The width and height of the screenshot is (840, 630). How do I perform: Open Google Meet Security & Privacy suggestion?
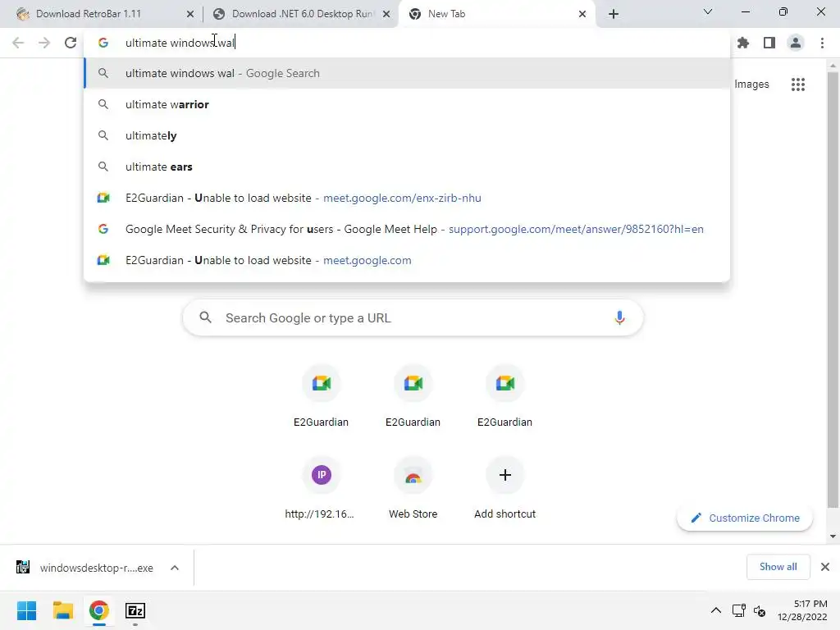coord(407,229)
